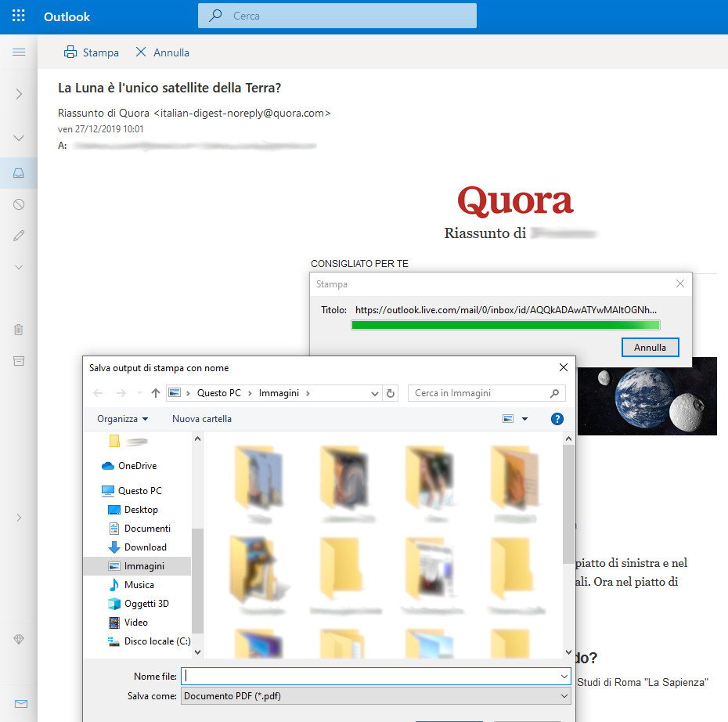The image size is (728, 722).
Task: Open the Organizza dropdown menu
Action: click(x=122, y=419)
